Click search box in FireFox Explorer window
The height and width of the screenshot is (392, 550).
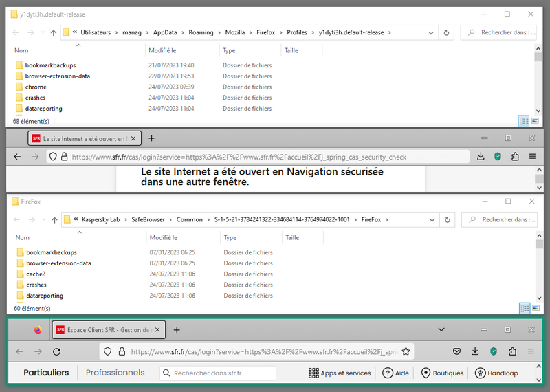pos(500,220)
